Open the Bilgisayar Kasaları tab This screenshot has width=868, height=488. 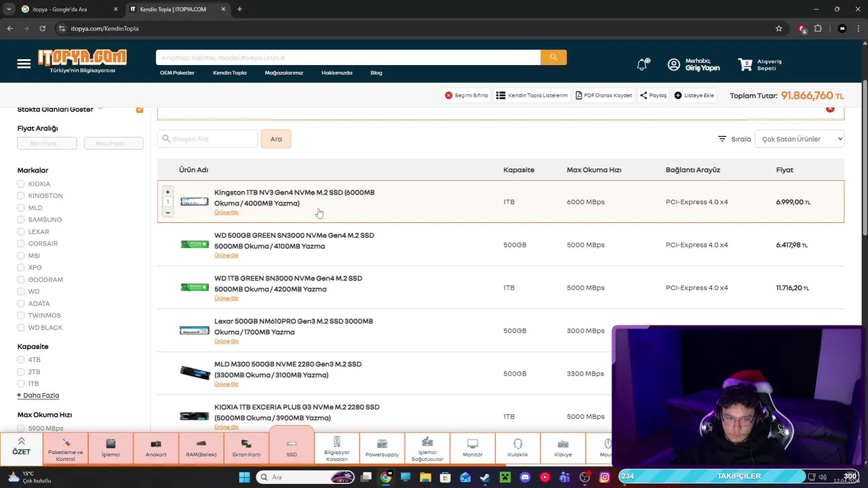(x=337, y=449)
